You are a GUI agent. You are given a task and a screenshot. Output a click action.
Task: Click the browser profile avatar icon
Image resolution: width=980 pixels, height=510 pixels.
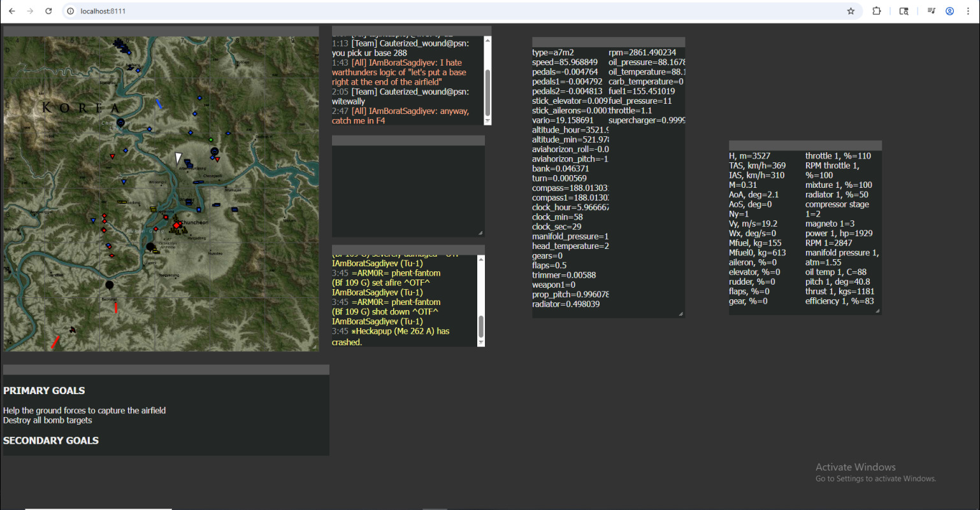[949, 11]
